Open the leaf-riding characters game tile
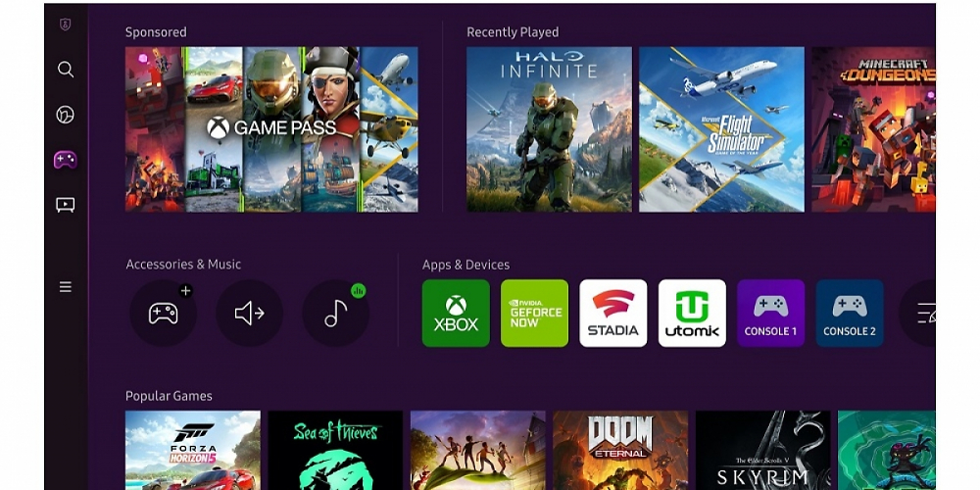Viewport: 980px width, 490px height. coord(477,450)
